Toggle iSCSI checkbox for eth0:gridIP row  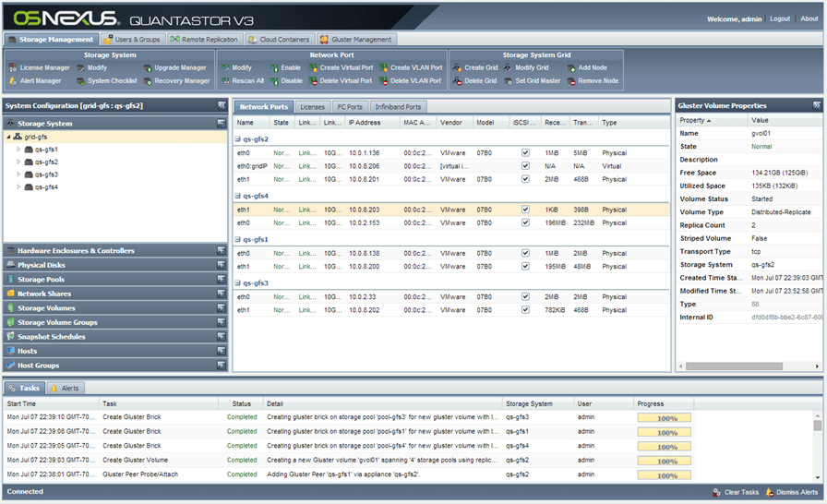pyautogui.click(x=525, y=166)
